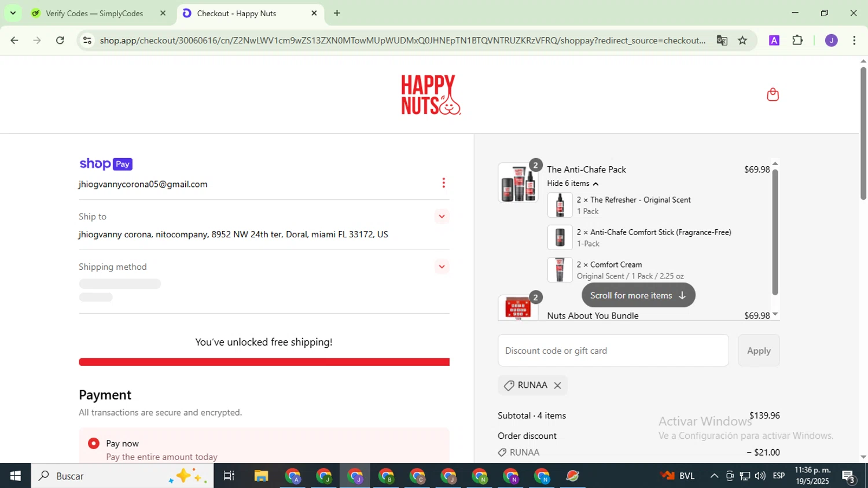This screenshot has height=488, width=868.
Task: Click the Discount code or gift card field
Action: point(613,350)
